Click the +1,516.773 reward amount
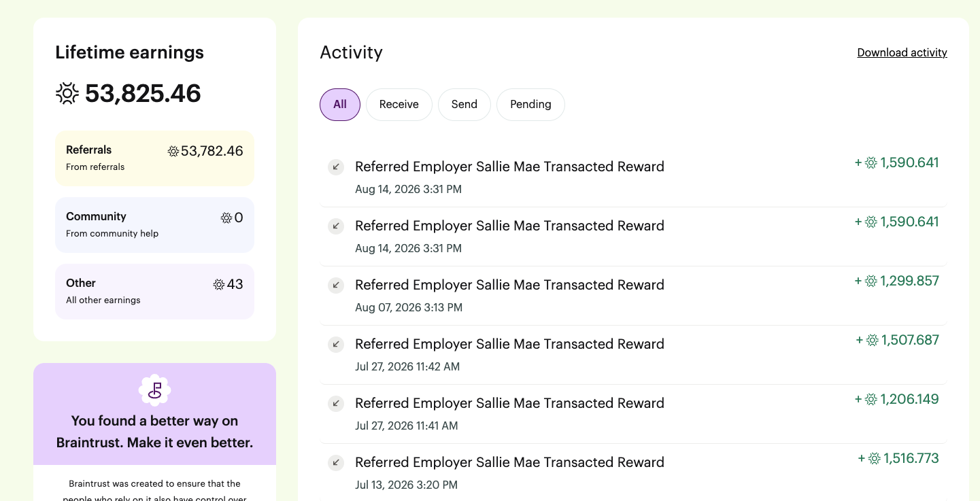Viewport: 980px width, 501px height. pyautogui.click(x=898, y=458)
